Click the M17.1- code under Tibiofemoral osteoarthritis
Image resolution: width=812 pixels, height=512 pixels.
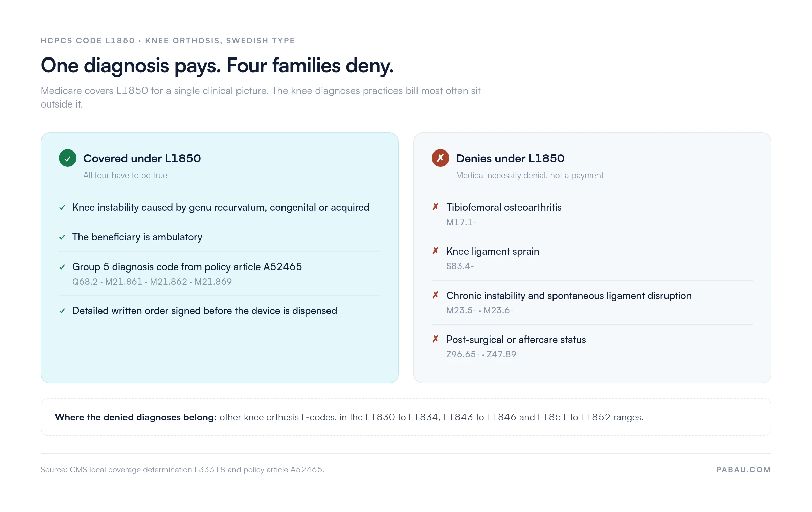coord(461,222)
